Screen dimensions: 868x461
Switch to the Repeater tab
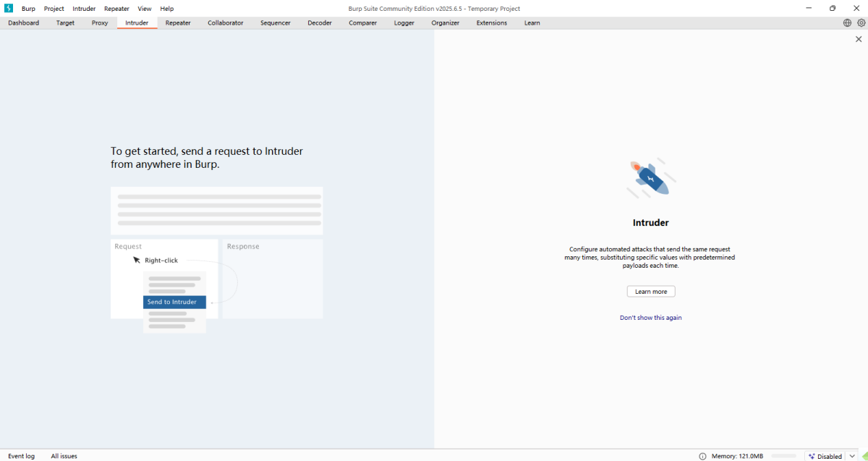(178, 23)
